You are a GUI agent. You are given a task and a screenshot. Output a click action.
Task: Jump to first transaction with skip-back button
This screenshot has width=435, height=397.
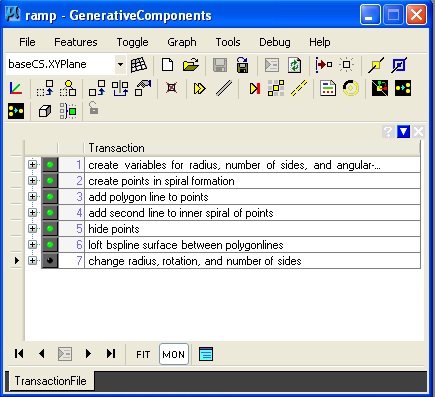coord(19,354)
